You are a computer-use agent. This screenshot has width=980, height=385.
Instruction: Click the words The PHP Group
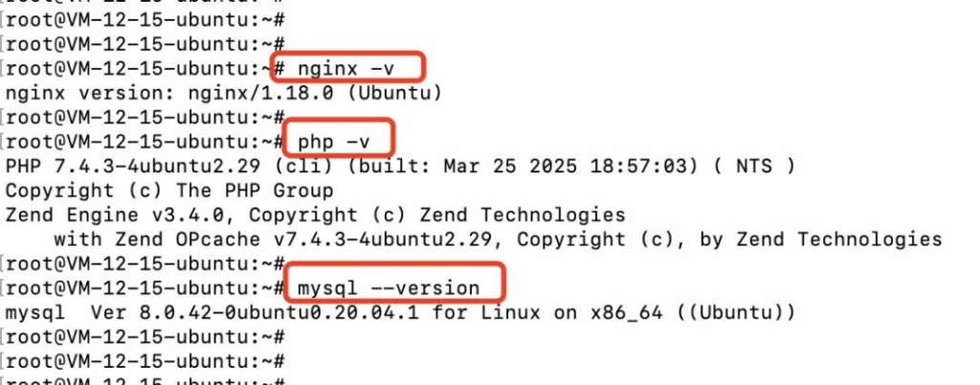point(255,191)
